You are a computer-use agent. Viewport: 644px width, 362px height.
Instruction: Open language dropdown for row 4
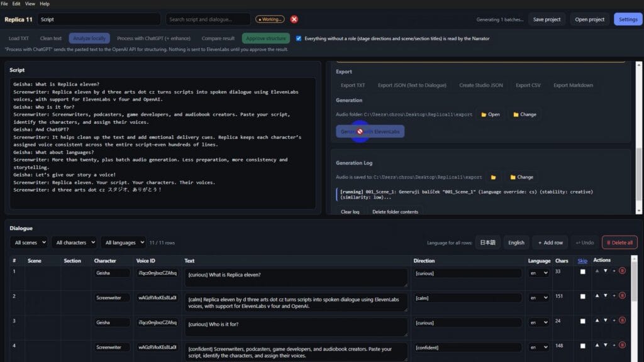click(538, 347)
